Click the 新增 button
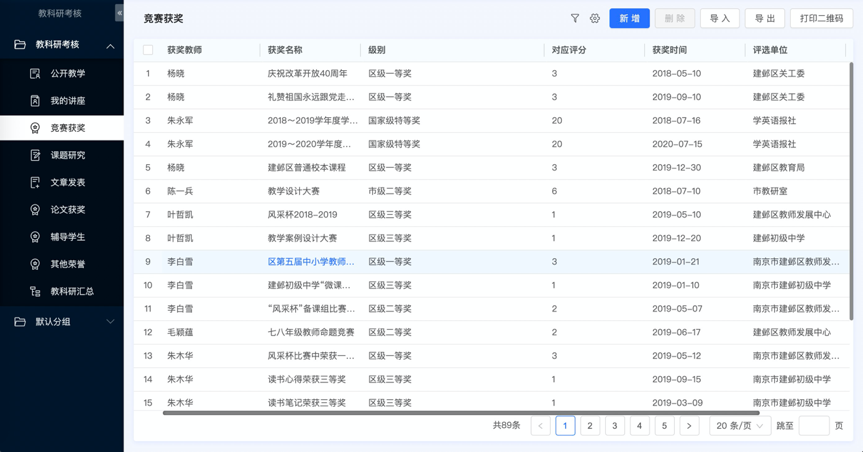This screenshot has width=863, height=452. [629, 18]
